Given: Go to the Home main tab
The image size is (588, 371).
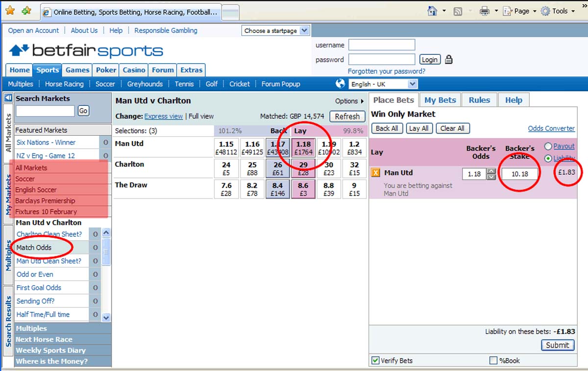Looking at the screenshot, I should [20, 70].
